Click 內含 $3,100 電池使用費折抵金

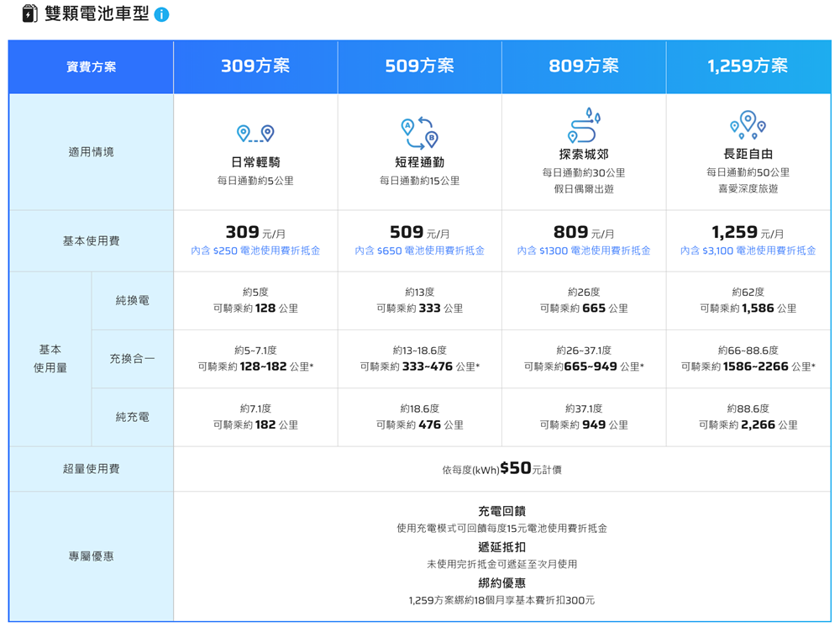(748, 250)
